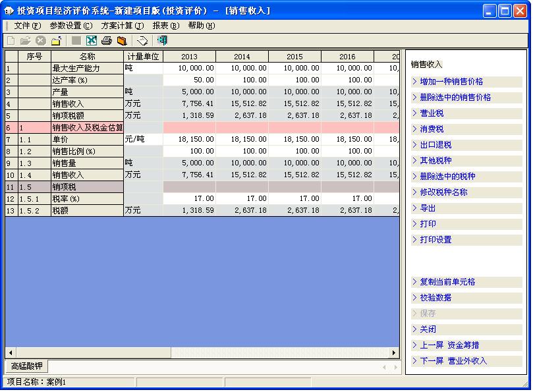
Task: Click the new document toolbar icon
Action: [x=11, y=41]
